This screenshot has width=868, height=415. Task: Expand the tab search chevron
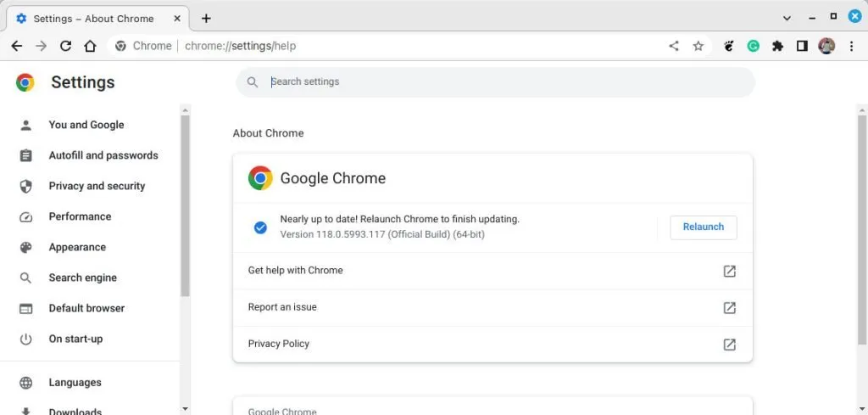click(787, 18)
